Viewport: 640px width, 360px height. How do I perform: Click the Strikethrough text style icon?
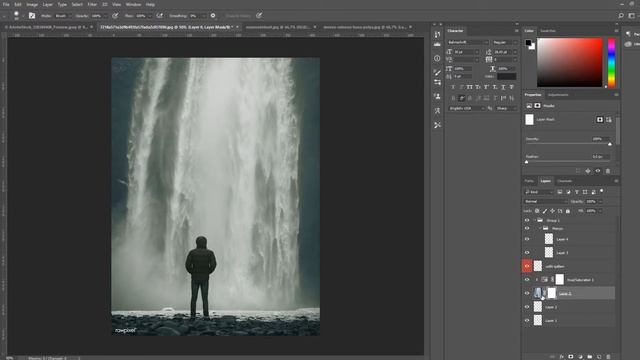point(511,87)
